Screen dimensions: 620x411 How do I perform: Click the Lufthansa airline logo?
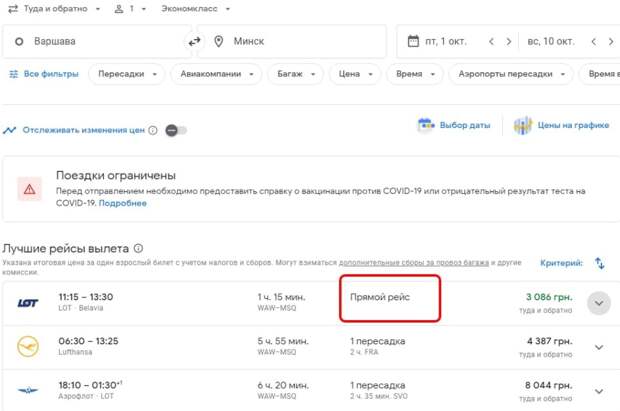click(x=28, y=347)
